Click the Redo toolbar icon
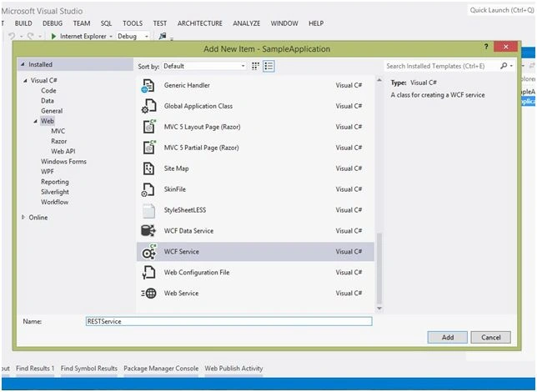537x392 pixels. [30, 36]
